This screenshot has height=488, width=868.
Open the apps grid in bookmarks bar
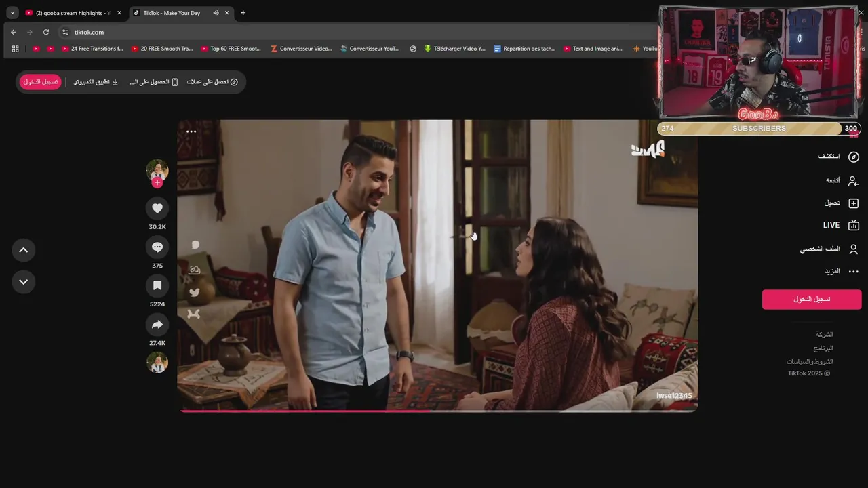click(x=15, y=49)
